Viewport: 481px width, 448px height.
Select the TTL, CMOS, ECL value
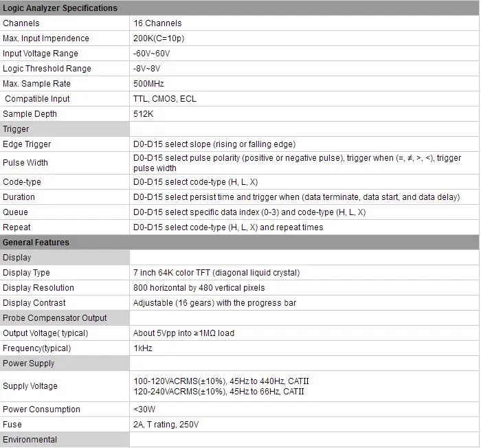tap(165, 99)
